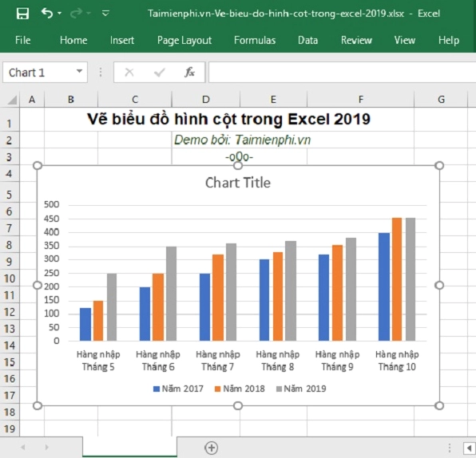The width and height of the screenshot is (476, 458).
Task: Click the title 'Vẽ biểu đồ hình cột trong Excel 2019'
Action: pyautogui.click(x=228, y=119)
